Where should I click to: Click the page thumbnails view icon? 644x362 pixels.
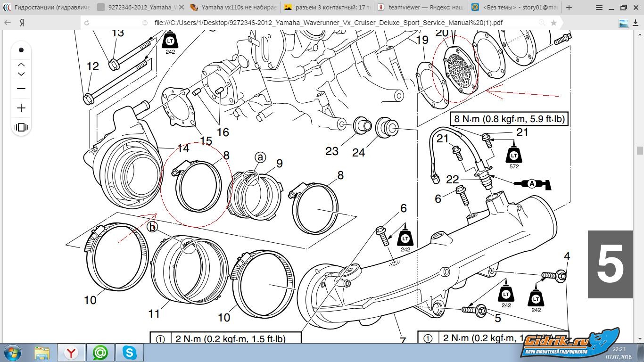[x=21, y=127]
